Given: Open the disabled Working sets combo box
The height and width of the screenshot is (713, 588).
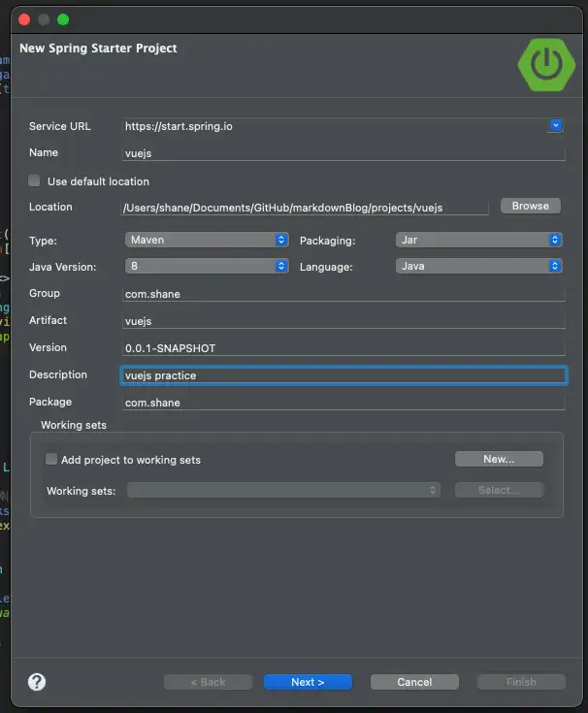Looking at the screenshot, I should [283, 490].
